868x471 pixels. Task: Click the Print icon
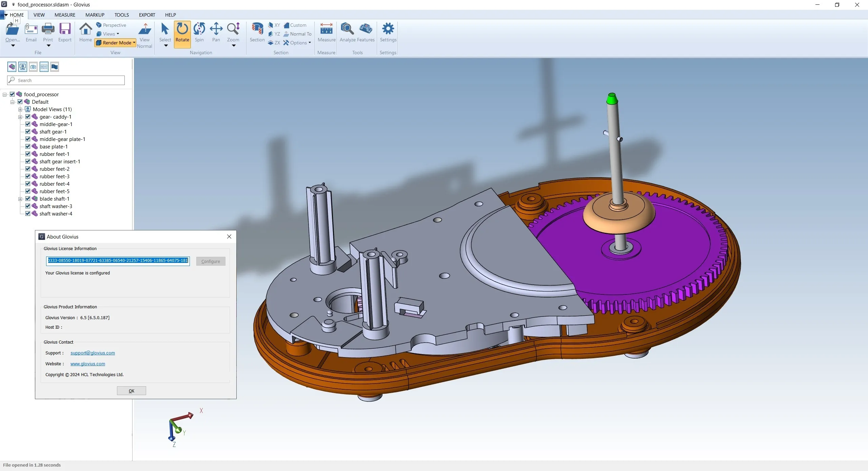point(48,29)
